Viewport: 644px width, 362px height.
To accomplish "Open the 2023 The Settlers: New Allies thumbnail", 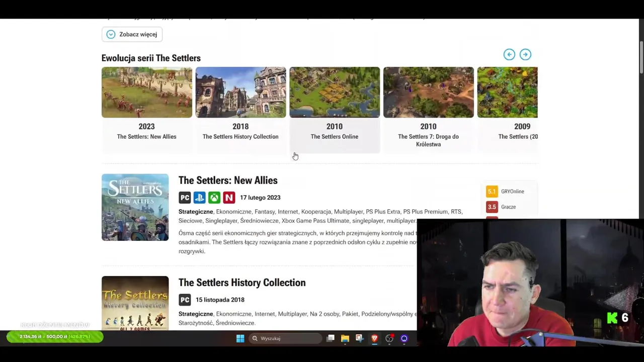I will [147, 93].
